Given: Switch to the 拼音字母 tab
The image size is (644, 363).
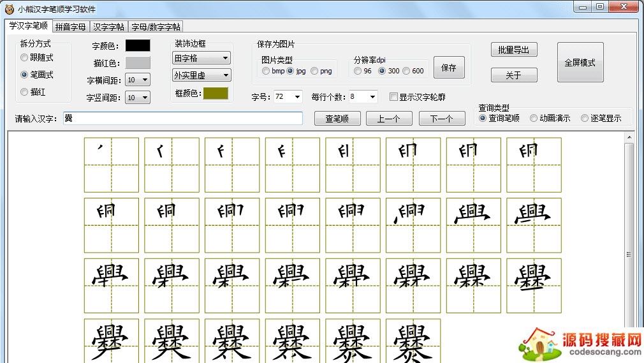Looking at the screenshot, I should coord(70,27).
